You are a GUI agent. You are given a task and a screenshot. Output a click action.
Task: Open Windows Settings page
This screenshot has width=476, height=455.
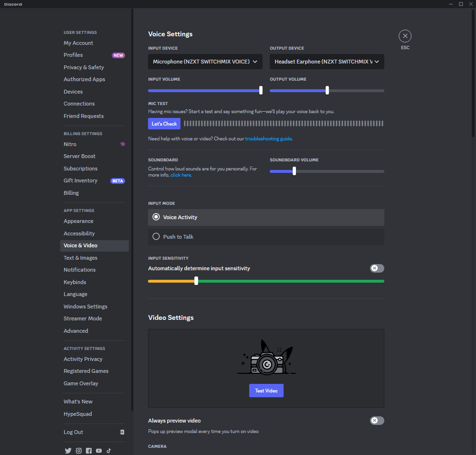[x=95, y=307]
